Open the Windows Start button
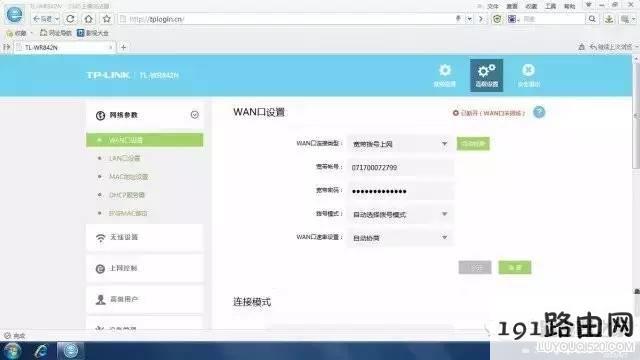 12,351
